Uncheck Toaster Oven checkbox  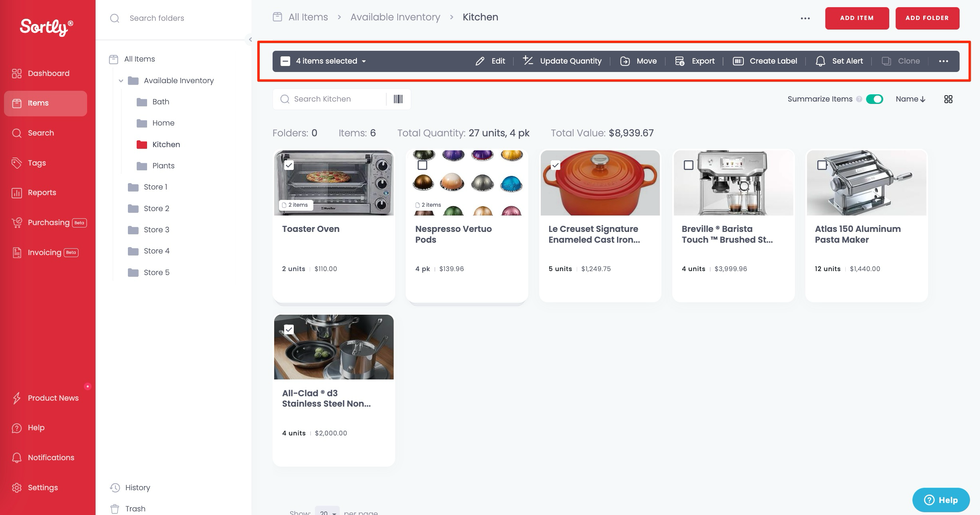click(289, 165)
